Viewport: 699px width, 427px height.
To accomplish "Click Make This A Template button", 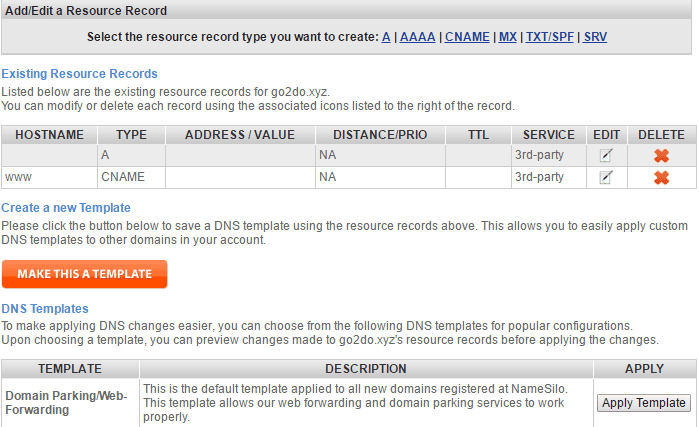I will click(85, 274).
